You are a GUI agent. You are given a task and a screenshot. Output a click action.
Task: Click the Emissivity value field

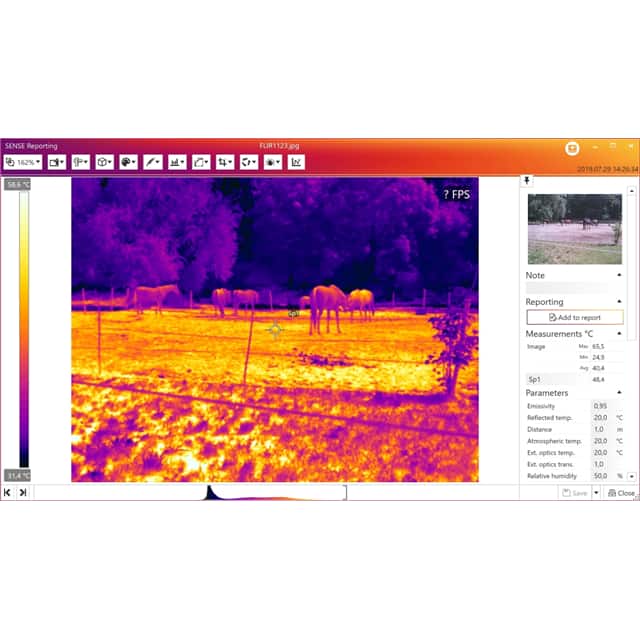click(x=600, y=406)
